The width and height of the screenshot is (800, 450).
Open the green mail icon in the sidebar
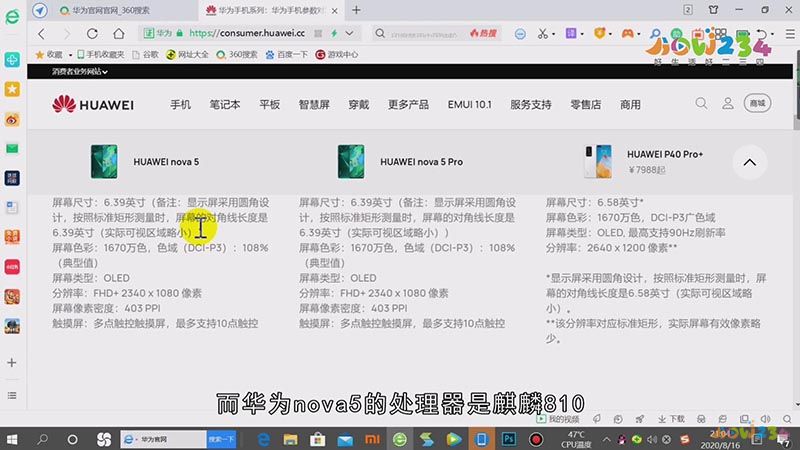pos(12,148)
